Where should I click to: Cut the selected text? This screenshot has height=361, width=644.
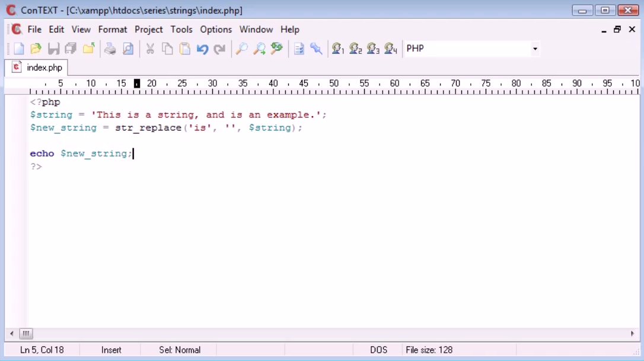pyautogui.click(x=151, y=49)
